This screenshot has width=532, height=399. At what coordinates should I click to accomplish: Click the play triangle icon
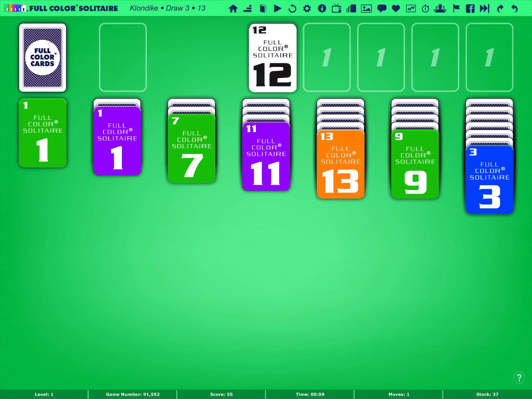point(278,8)
